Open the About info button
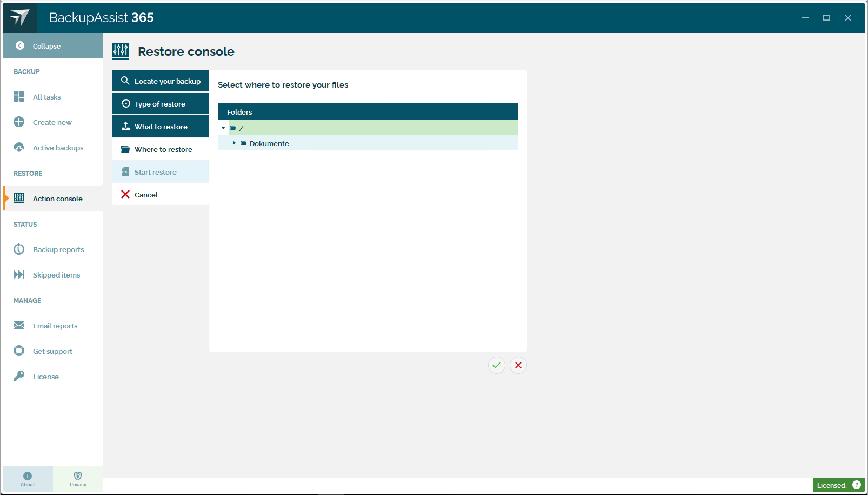This screenshot has width=868, height=495. (x=28, y=479)
